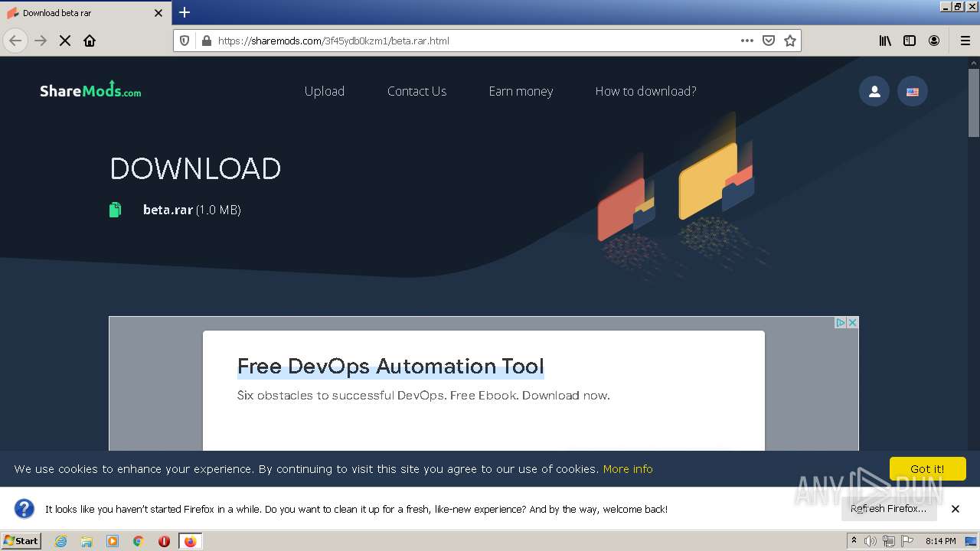Open the Action Center flag icon
Viewport: 980px width, 551px height.
click(x=907, y=541)
